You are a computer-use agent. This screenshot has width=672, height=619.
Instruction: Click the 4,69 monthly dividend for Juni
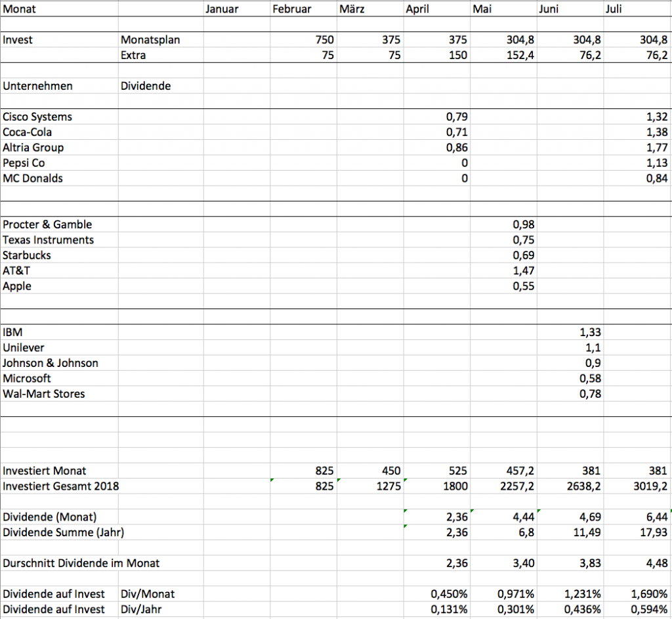590,517
